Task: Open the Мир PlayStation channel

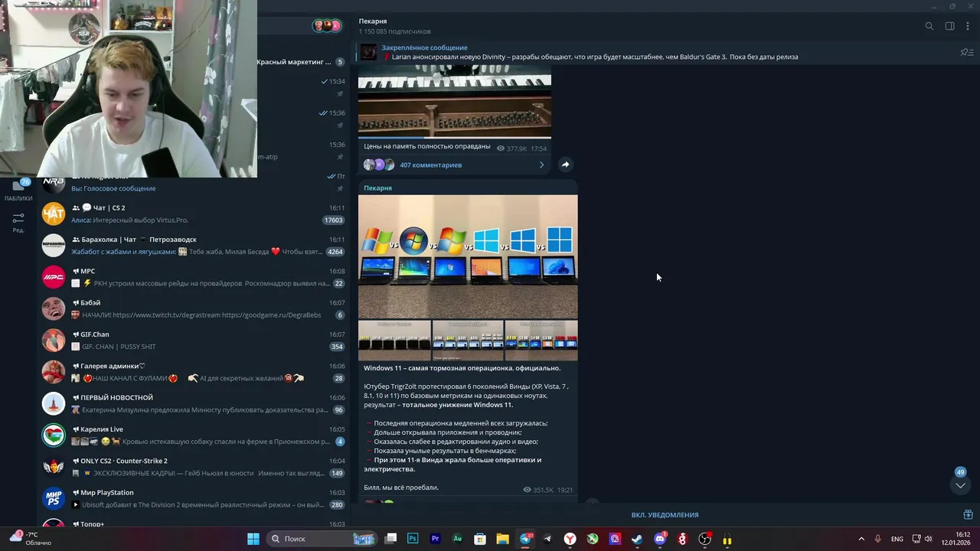Action: [193, 498]
